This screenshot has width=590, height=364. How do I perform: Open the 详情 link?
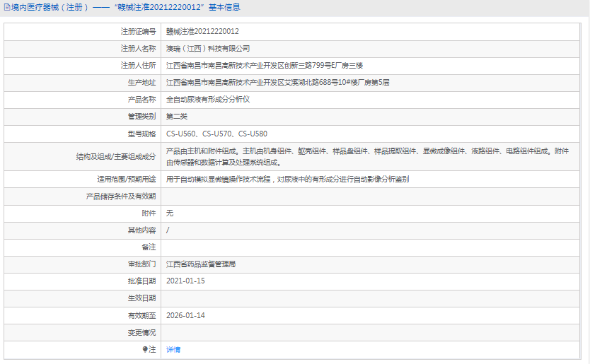pos(173,350)
